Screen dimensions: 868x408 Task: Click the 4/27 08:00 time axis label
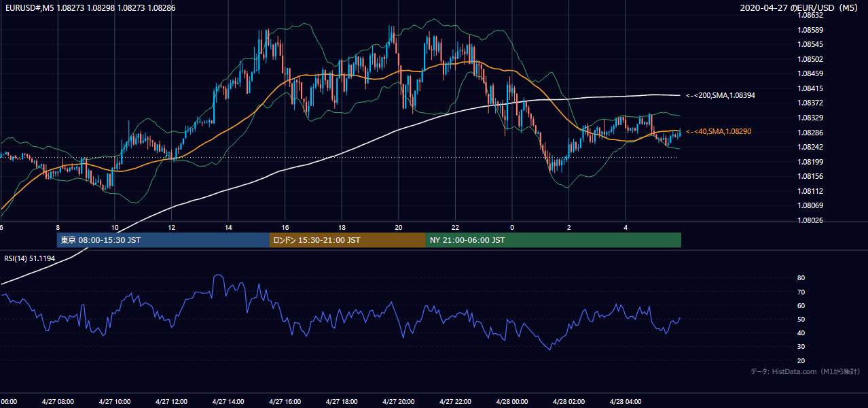point(58,401)
